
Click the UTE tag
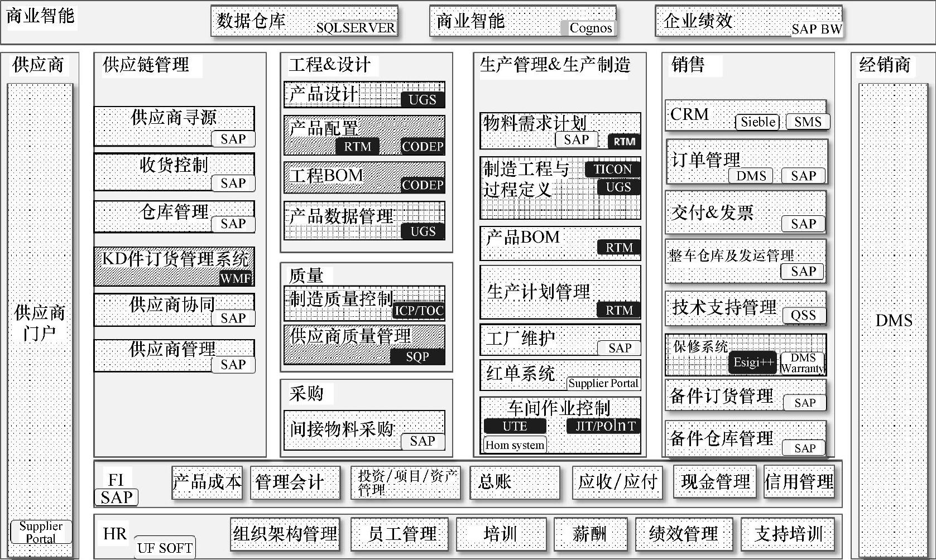coord(515,426)
